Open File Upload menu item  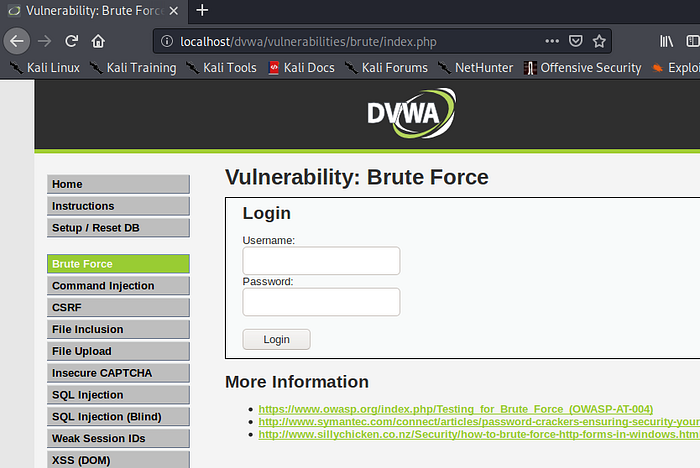[118, 351]
